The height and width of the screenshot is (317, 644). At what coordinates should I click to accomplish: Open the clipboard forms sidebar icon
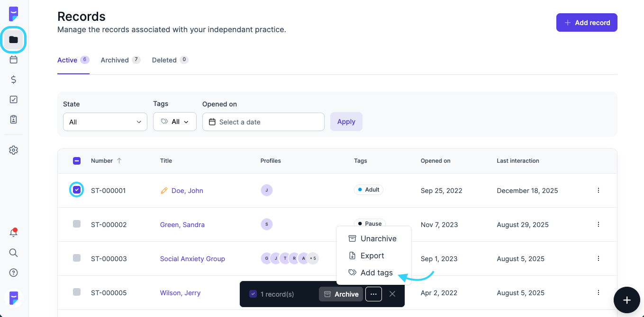(14, 119)
